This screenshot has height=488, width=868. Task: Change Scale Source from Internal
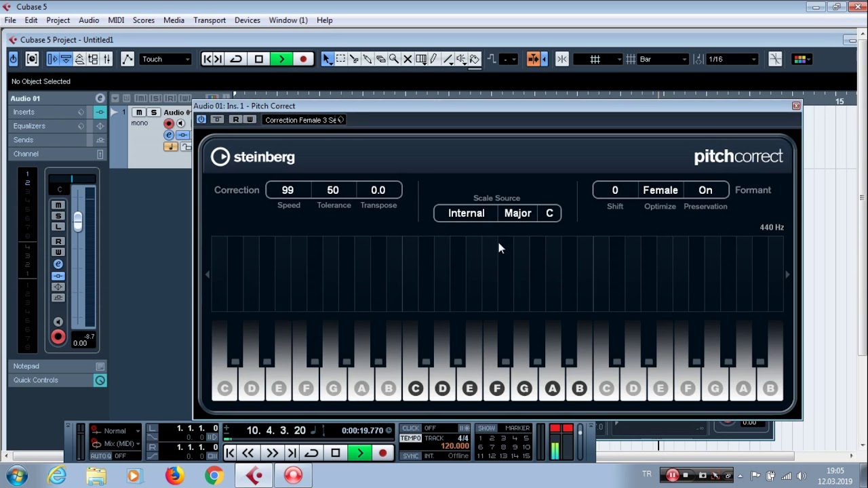(x=466, y=213)
